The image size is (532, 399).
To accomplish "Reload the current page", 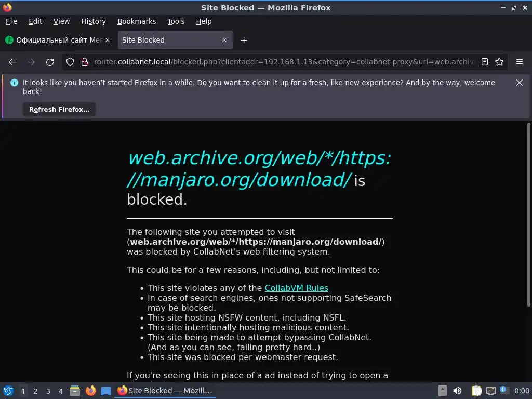I will click(x=50, y=62).
